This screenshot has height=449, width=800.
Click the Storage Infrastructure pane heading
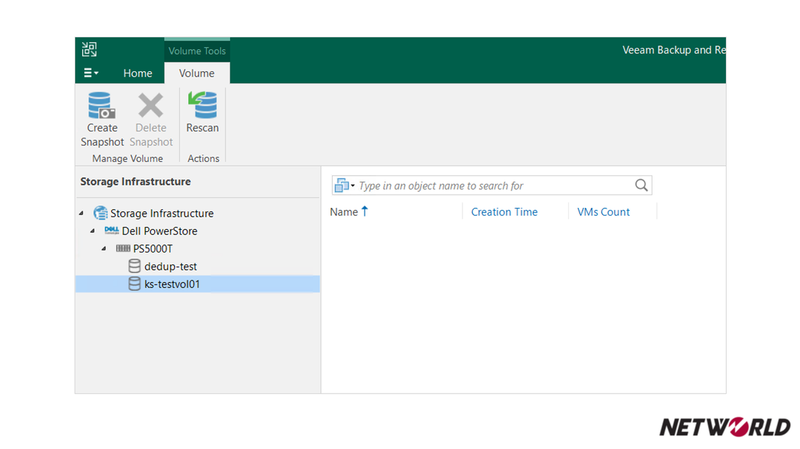point(135,182)
